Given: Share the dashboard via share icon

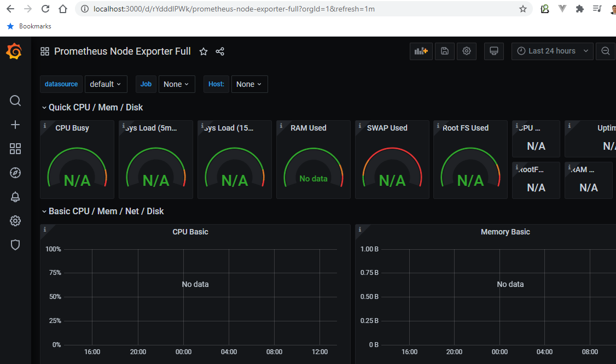Looking at the screenshot, I should [220, 51].
